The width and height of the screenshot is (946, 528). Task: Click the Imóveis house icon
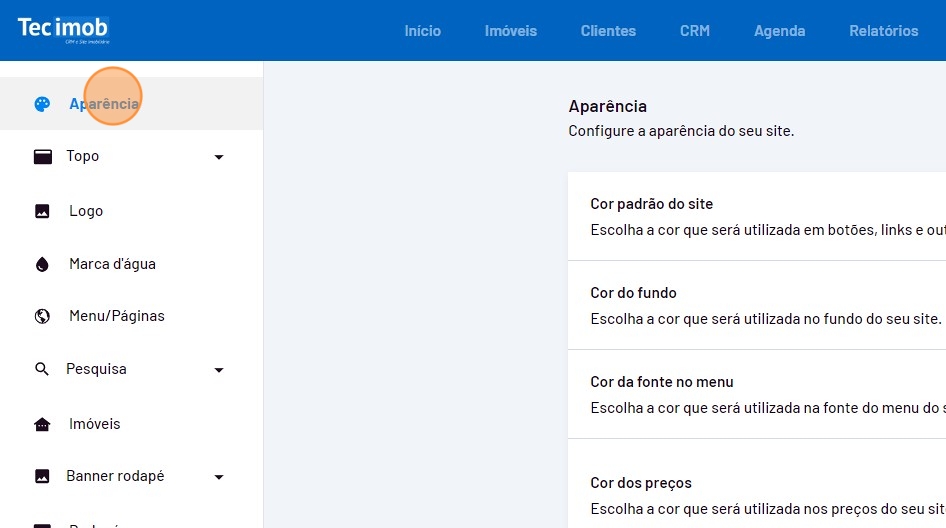click(42, 424)
